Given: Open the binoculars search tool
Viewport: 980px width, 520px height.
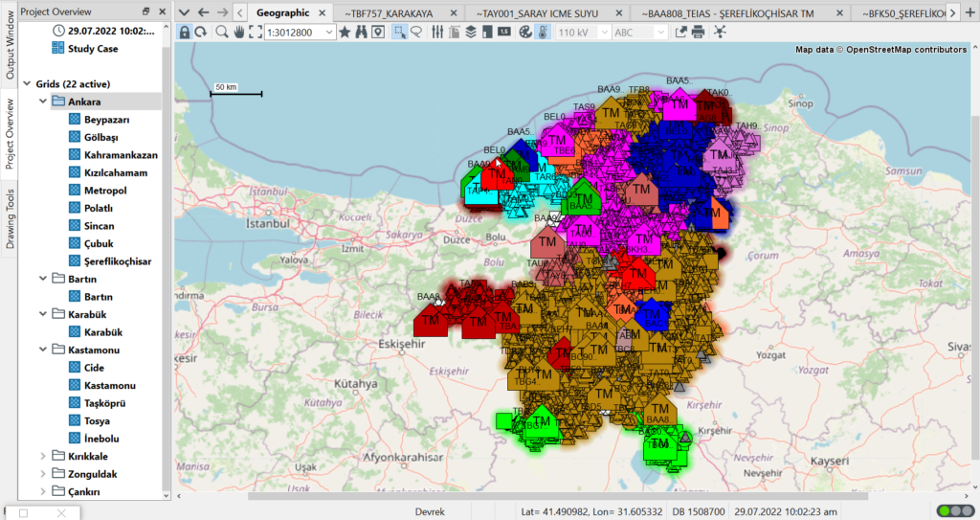Looking at the screenshot, I should point(362,33).
